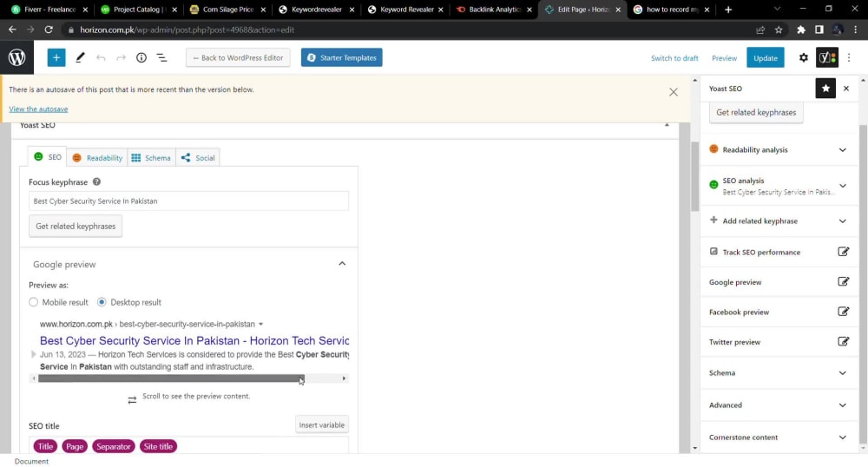Edit Google preview from sidebar

[843, 281]
